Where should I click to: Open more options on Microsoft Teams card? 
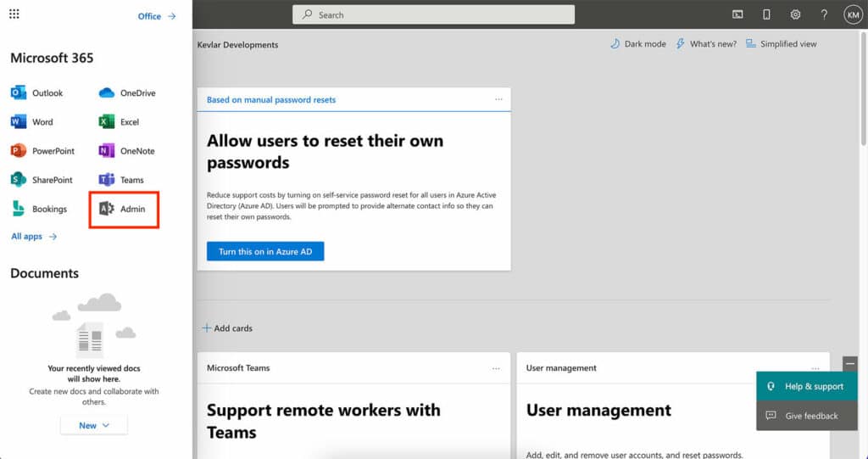(x=496, y=368)
